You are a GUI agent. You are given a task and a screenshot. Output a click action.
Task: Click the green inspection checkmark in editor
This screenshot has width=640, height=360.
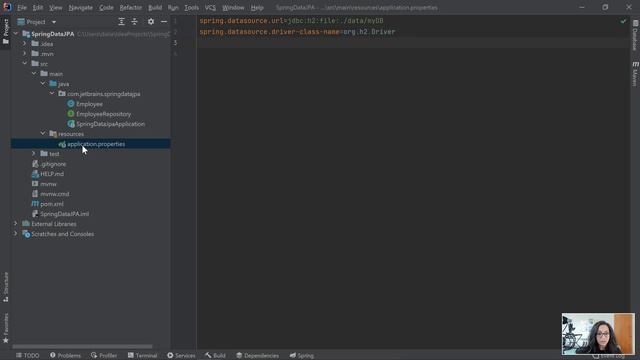(623, 21)
